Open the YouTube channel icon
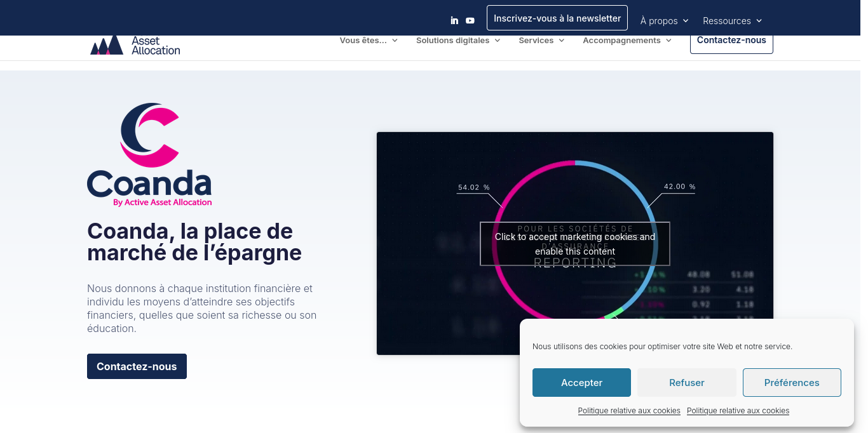 470,20
